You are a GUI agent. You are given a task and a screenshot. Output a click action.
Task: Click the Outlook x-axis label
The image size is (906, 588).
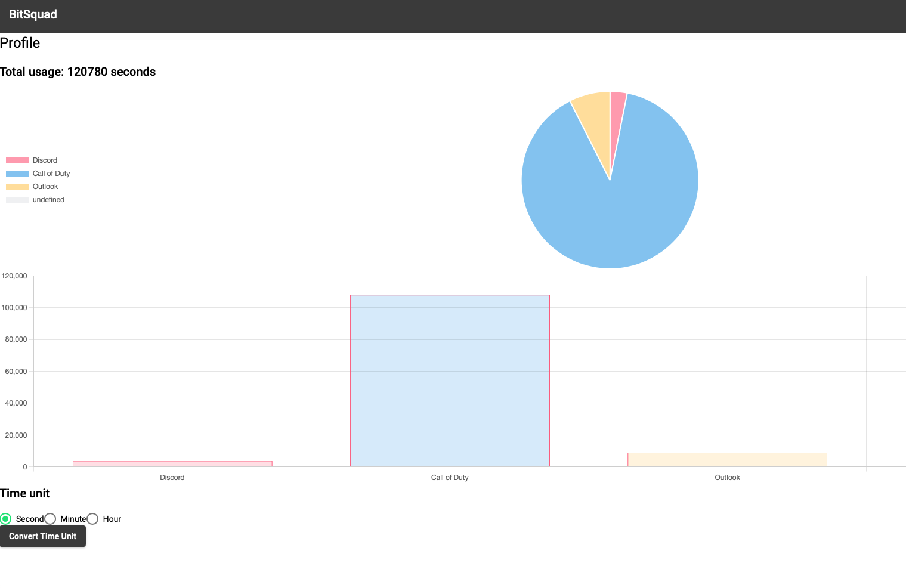click(727, 478)
